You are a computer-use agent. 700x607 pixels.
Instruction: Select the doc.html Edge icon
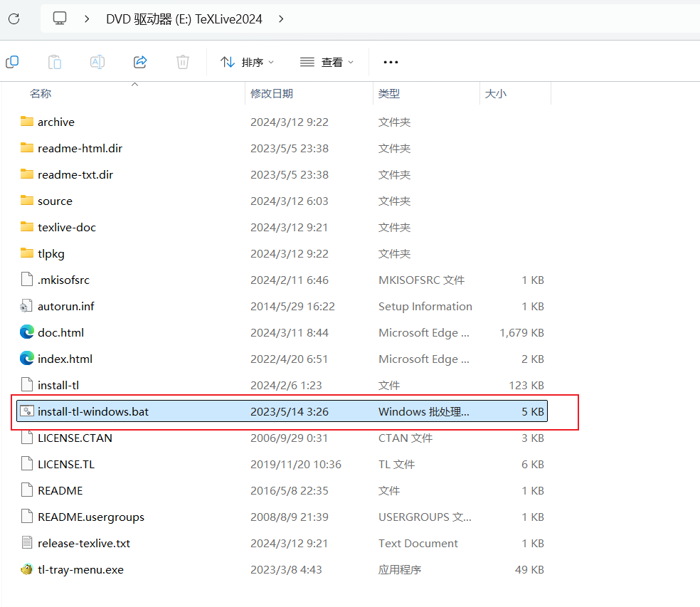(27, 332)
